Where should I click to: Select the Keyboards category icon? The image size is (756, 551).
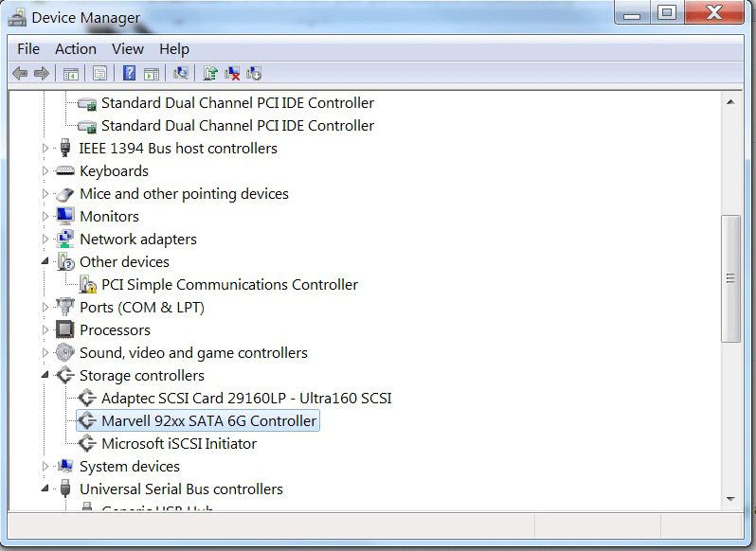tap(65, 170)
